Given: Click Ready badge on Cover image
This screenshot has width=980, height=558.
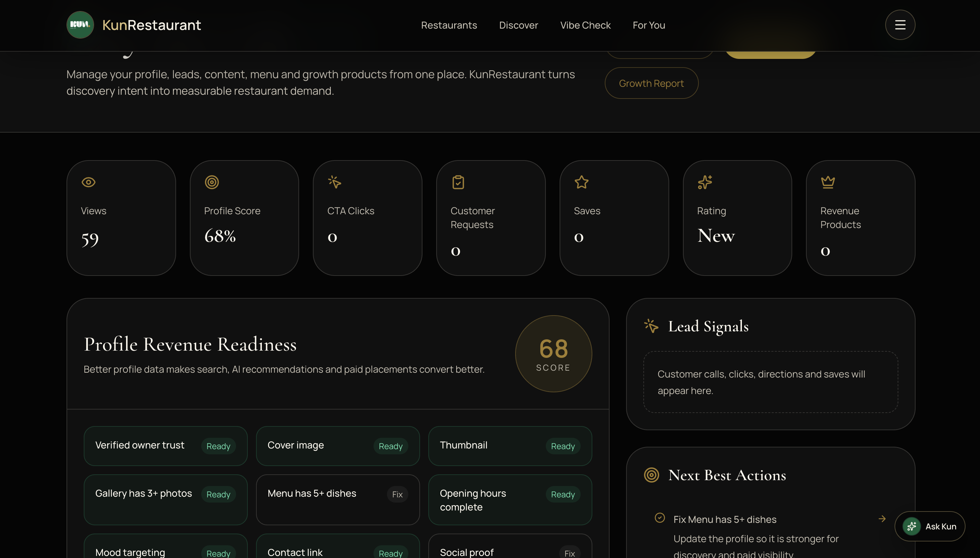Looking at the screenshot, I should click(x=390, y=446).
